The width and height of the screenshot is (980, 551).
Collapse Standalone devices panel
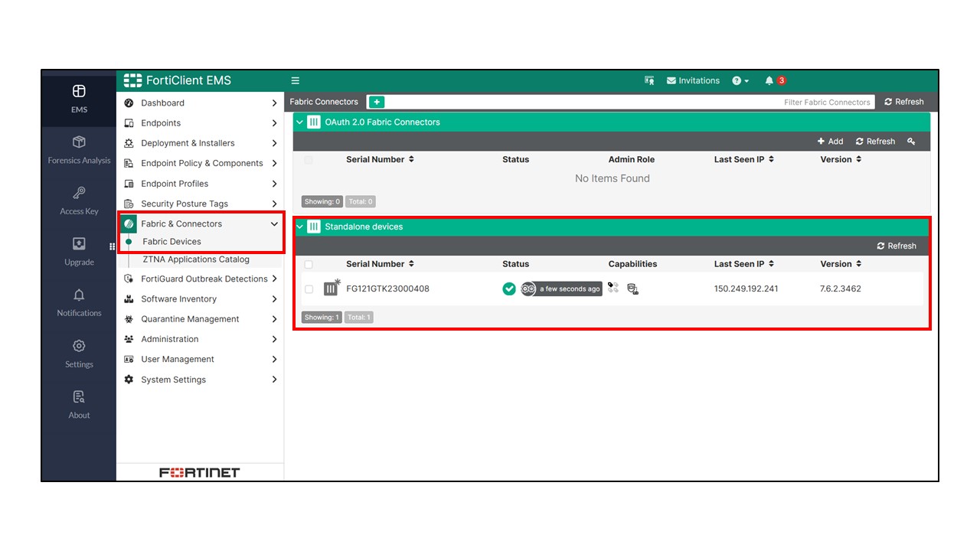coord(300,227)
